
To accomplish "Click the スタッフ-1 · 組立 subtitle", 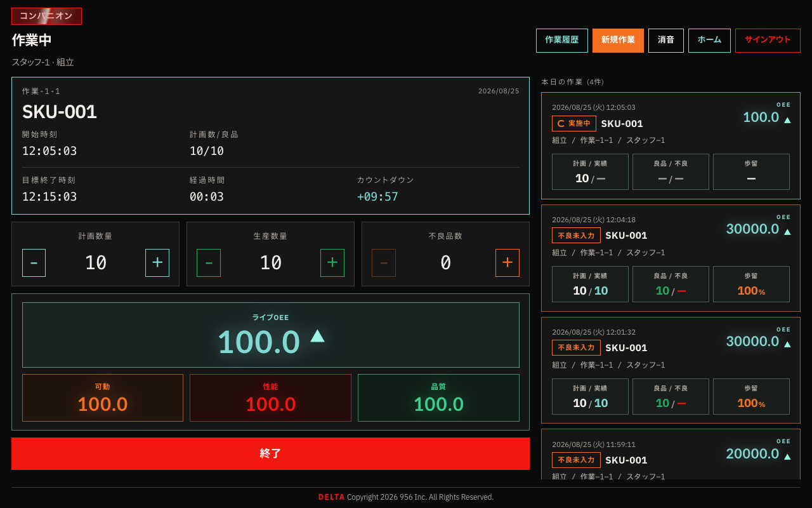I will coord(43,62).
